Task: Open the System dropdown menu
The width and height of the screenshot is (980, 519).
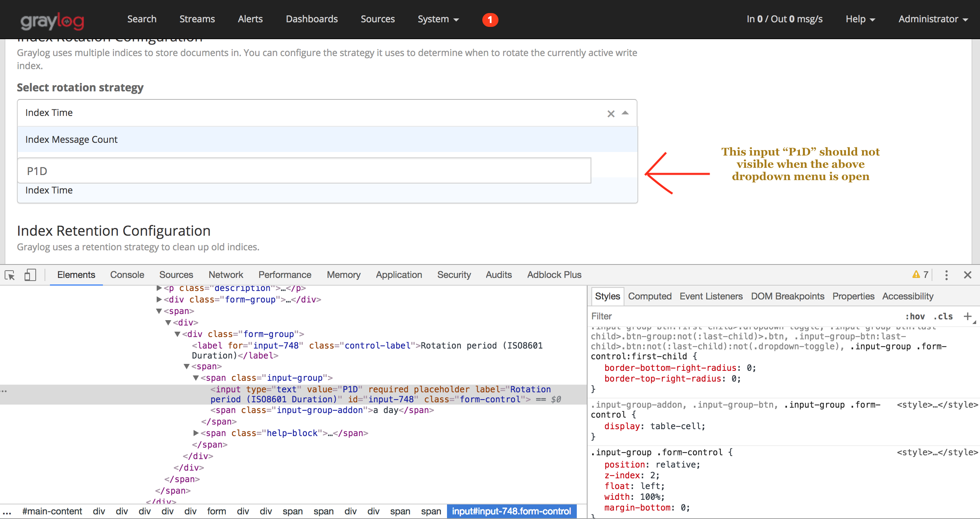Action: [x=438, y=19]
